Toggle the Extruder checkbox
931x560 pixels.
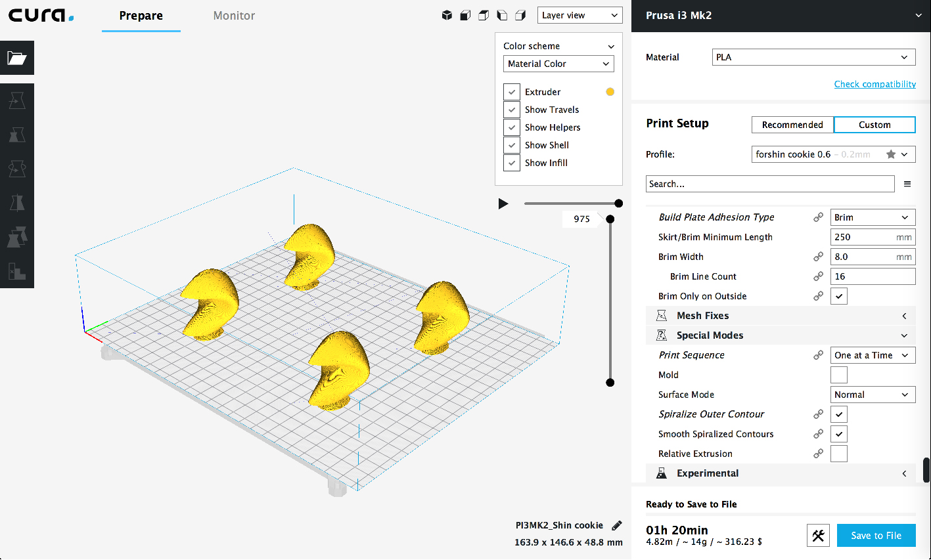tap(512, 92)
